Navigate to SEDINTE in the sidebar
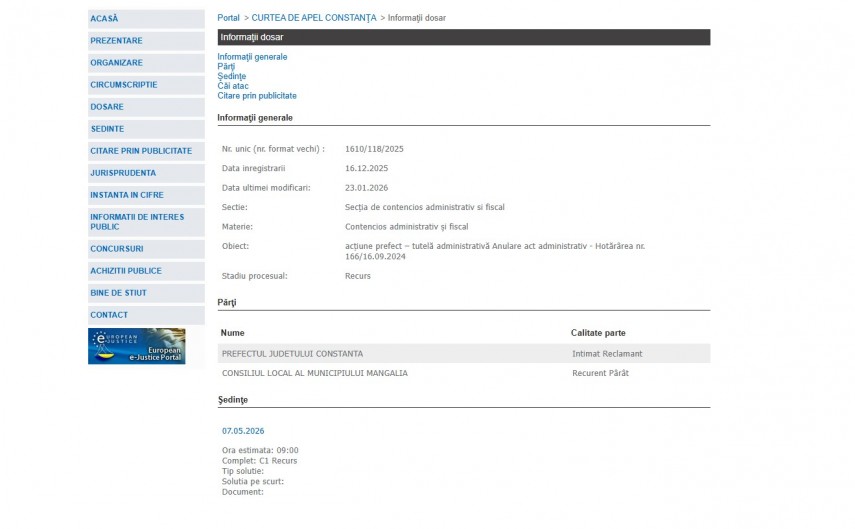This screenshot has width=855, height=529. pos(107,129)
